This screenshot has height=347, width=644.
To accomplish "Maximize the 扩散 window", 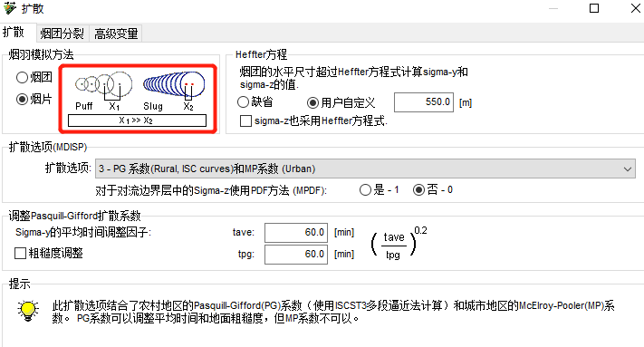I will click(x=594, y=8).
